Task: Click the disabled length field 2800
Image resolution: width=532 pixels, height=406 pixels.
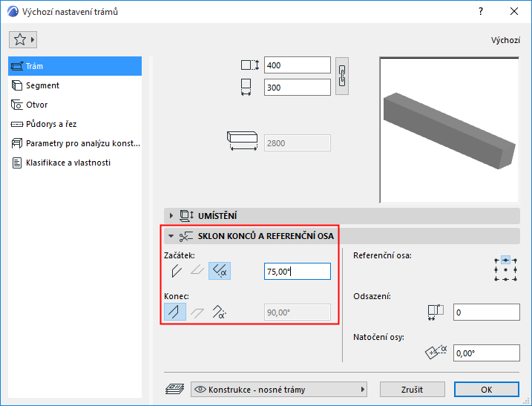Action: coord(298,143)
